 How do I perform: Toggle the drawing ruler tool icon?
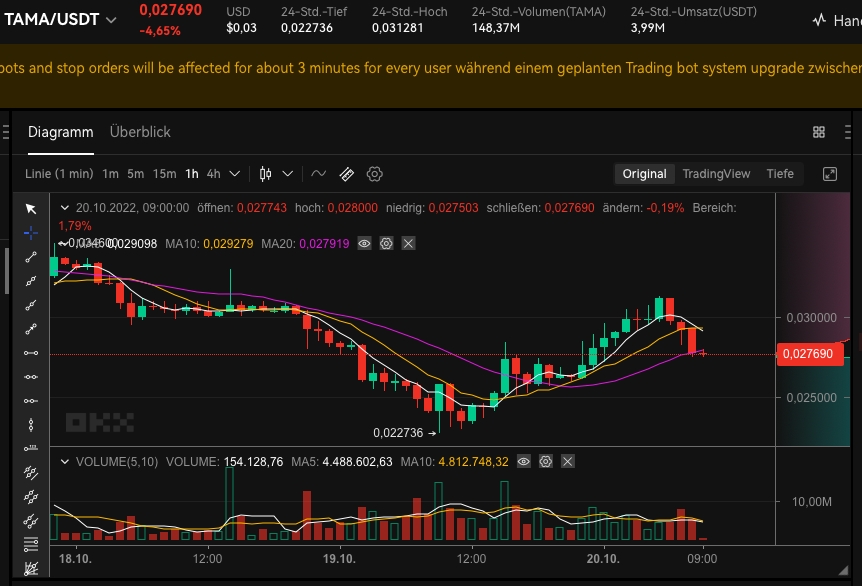pyautogui.click(x=347, y=174)
